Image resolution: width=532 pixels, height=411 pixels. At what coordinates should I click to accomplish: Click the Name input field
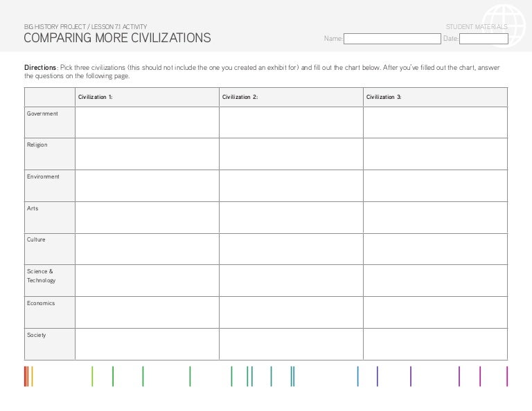[x=392, y=39]
